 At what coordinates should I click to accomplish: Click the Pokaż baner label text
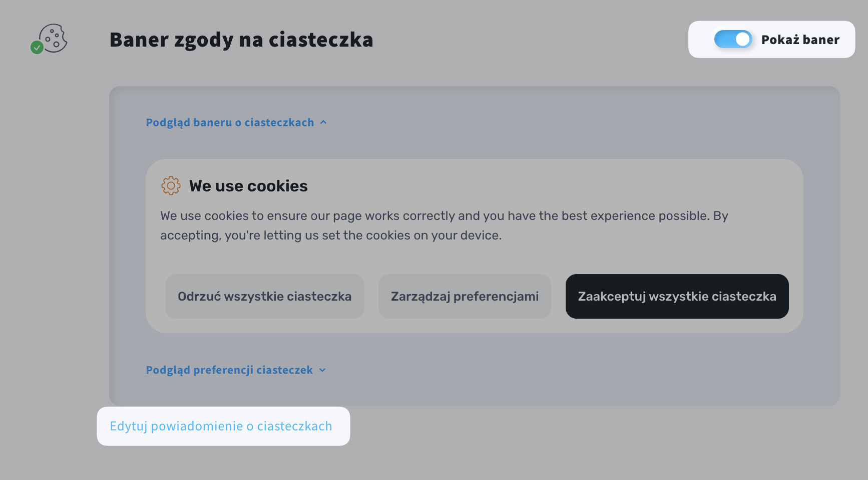click(800, 40)
